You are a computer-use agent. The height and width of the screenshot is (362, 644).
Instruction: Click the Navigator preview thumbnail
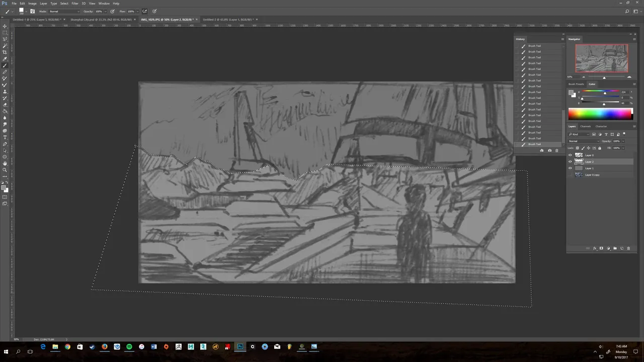(x=602, y=58)
